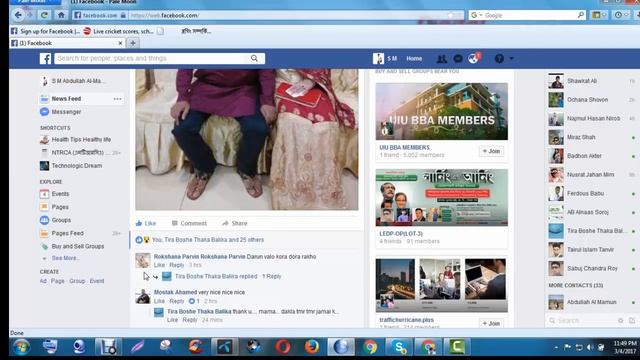Reload the page with the refresh icon
The height and width of the screenshot is (360, 640).
(44, 15)
